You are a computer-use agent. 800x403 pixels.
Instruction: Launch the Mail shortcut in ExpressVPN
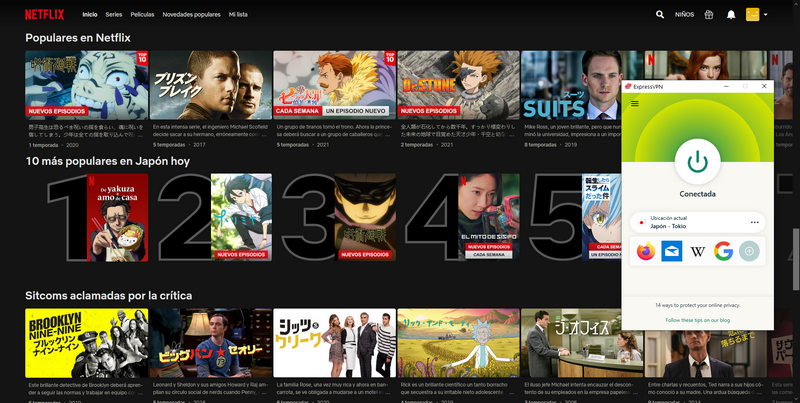(x=671, y=251)
